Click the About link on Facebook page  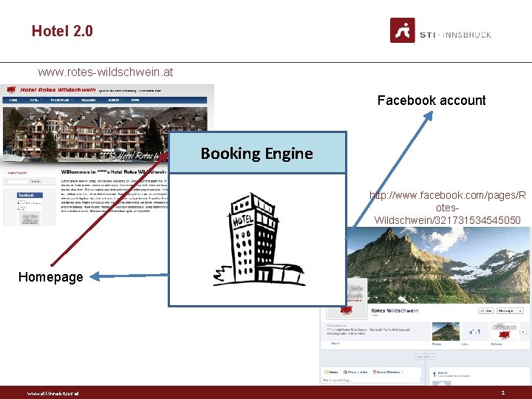(335, 344)
